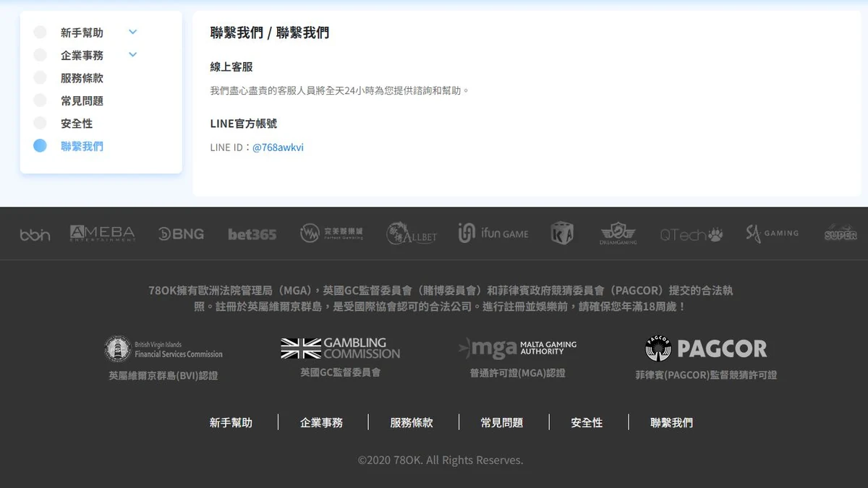Screen dimensions: 868x488
Task: Click footer link 新手幫助
Action: [231, 423]
